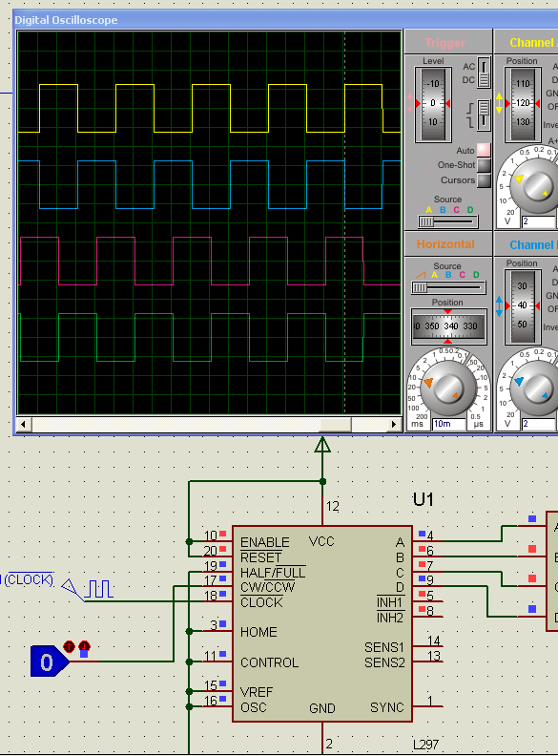Click the HOME pin label on L297

click(x=258, y=632)
